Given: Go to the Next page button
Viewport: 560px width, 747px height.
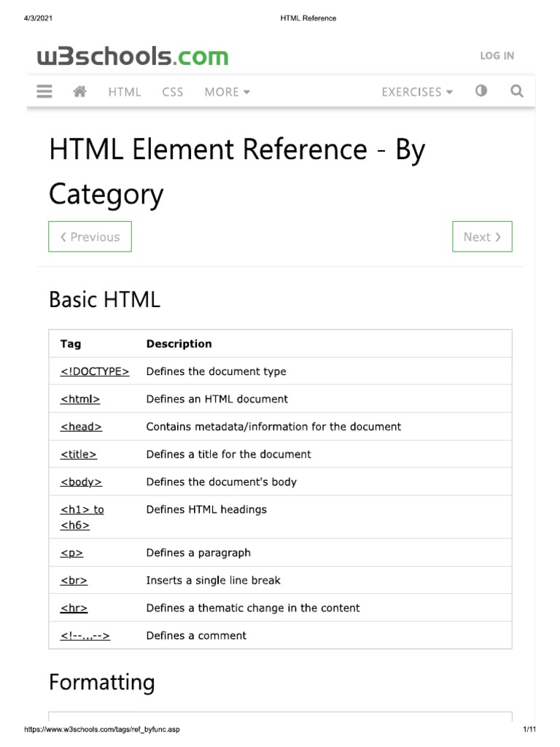Looking at the screenshot, I should [x=482, y=236].
